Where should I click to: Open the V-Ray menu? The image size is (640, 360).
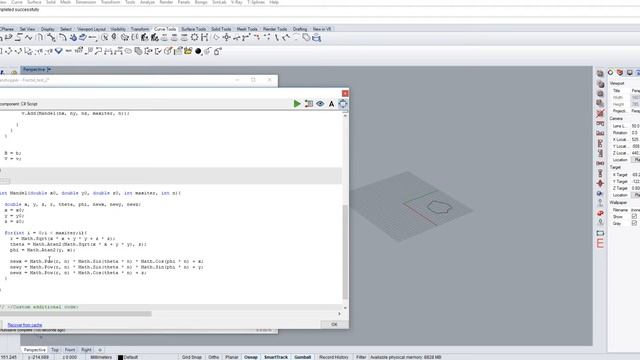click(236, 2)
